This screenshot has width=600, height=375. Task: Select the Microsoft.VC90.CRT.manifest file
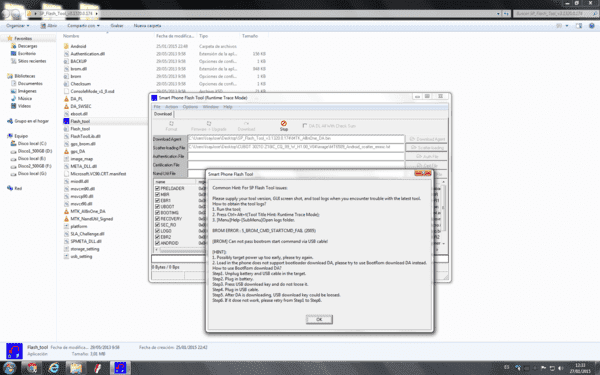(95, 174)
